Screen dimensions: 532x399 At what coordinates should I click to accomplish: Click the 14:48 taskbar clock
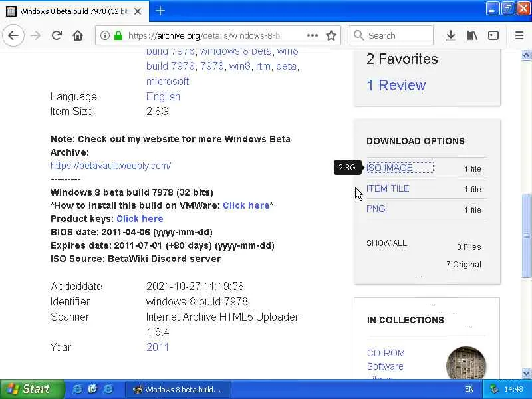coord(513,389)
